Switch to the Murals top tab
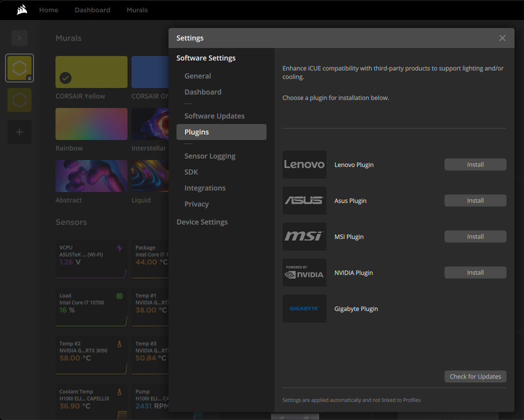This screenshot has width=524, height=420. 137,10
